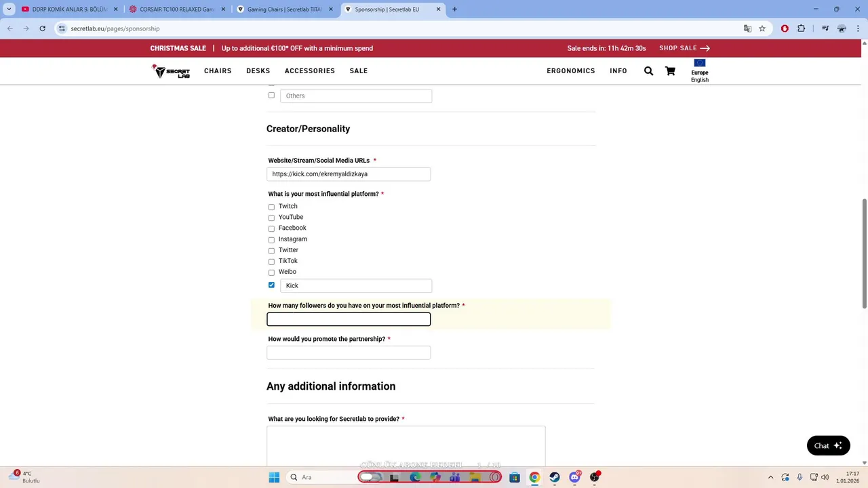Image resolution: width=868 pixels, height=488 pixels.
Task: Go back to the previous page
Action: click(10, 28)
